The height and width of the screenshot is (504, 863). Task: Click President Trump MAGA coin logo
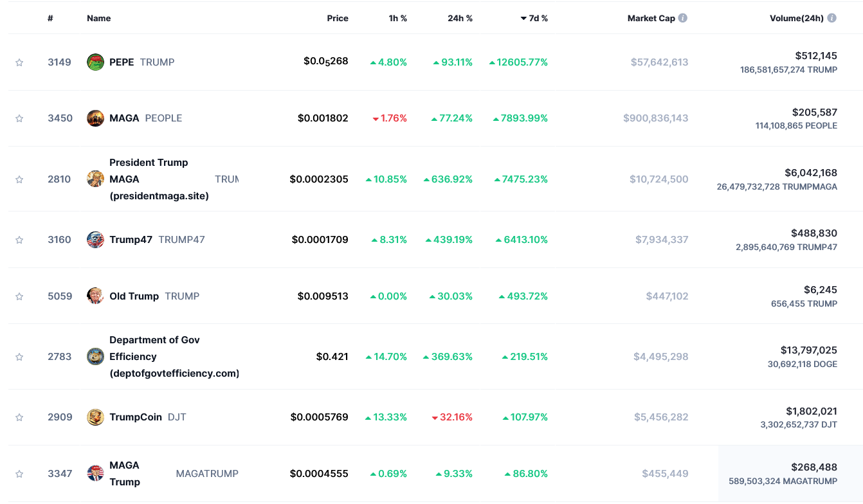click(95, 179)
